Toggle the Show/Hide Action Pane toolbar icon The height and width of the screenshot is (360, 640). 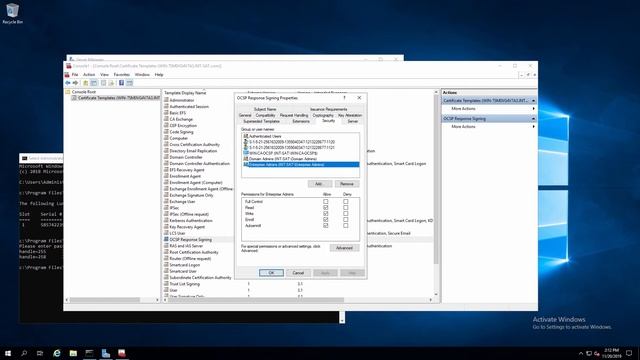click(129, 83)
